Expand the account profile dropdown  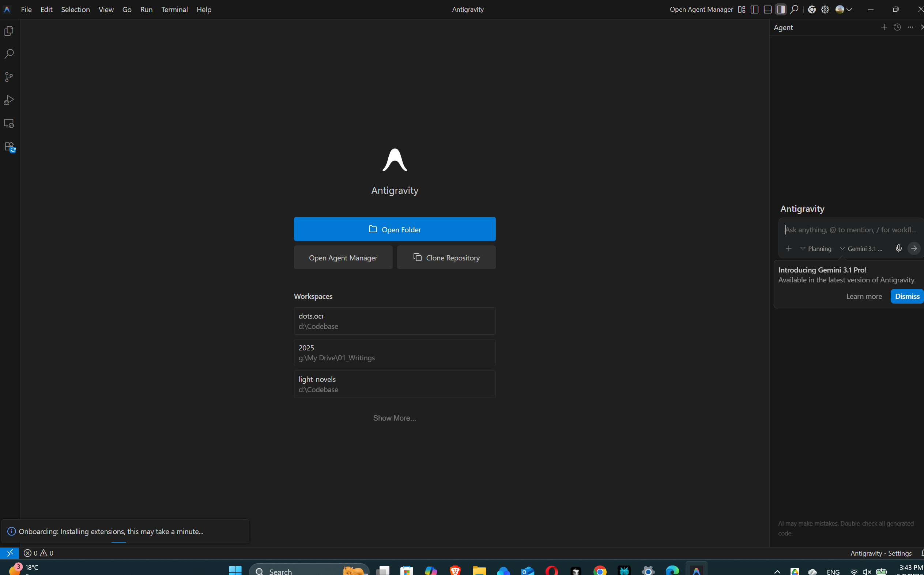(844, 10)
